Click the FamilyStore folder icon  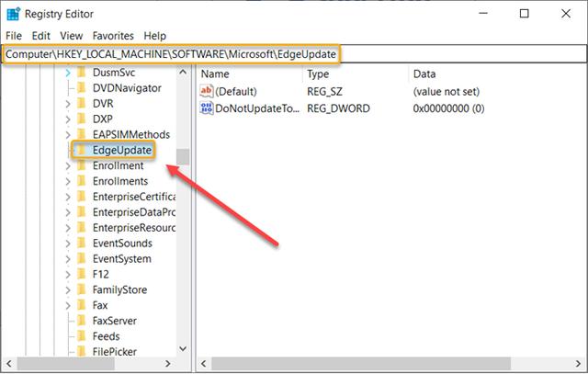pos(81,290)
